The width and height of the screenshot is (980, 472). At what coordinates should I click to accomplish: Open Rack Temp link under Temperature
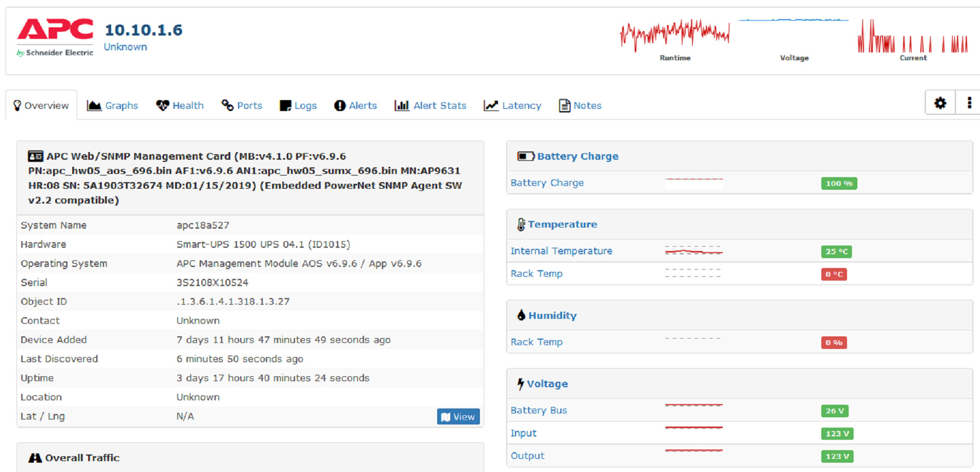[x=536, y=273]
